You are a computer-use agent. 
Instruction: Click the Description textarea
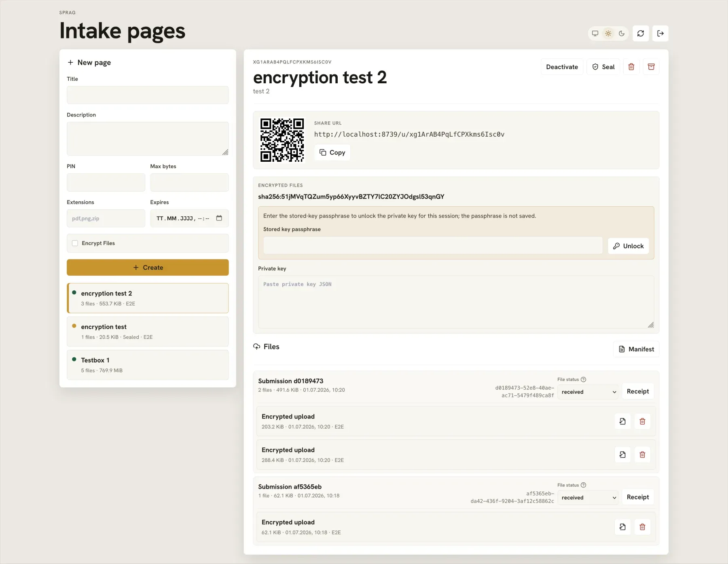pos(148,139)
